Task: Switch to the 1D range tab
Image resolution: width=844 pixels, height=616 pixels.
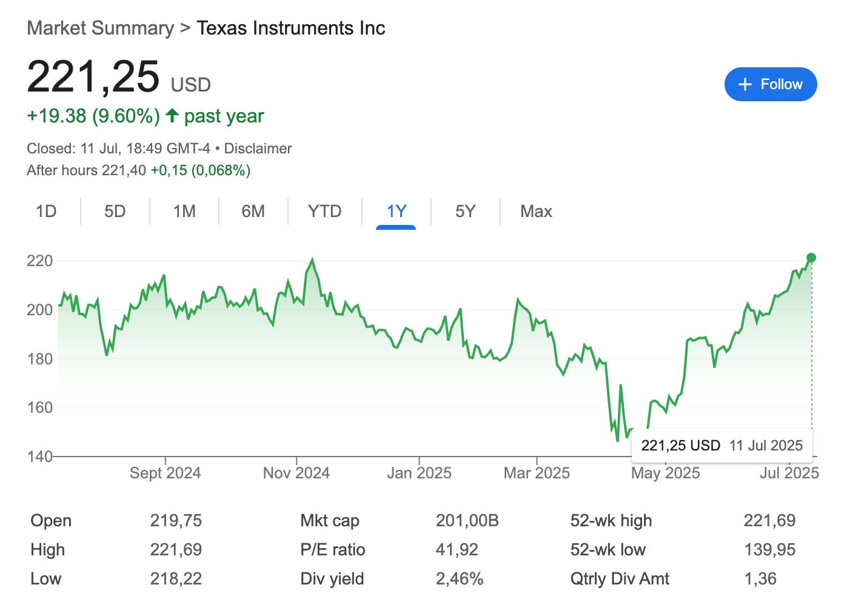Action: click(x=46, y=211)
